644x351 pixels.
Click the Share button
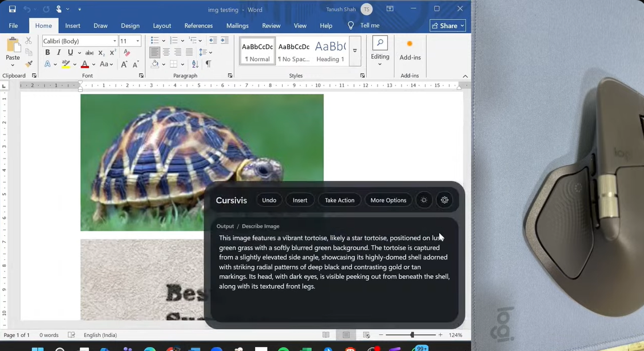click(448, 26)
